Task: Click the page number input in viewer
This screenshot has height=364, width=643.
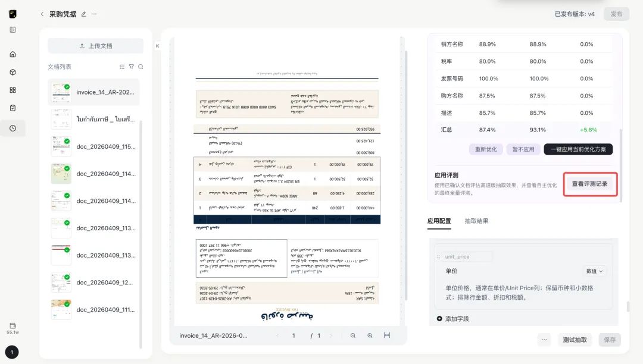Action: tap(294, 335)
